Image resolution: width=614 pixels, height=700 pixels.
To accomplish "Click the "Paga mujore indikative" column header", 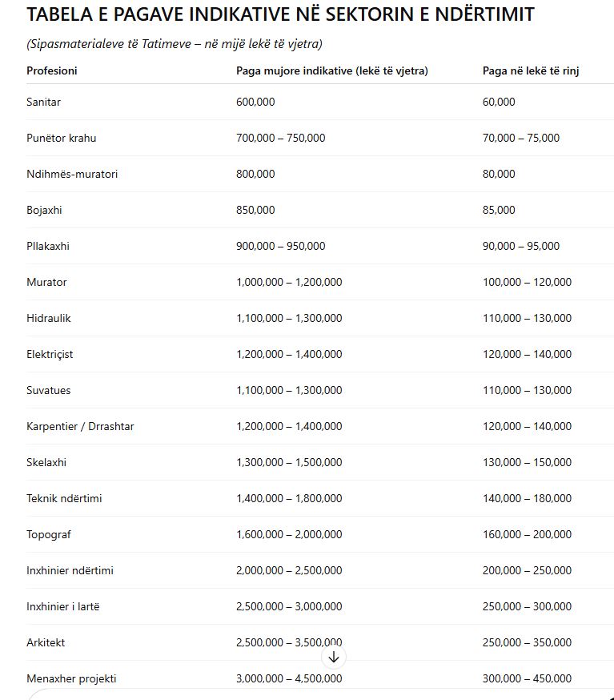I will coord(331,70).
